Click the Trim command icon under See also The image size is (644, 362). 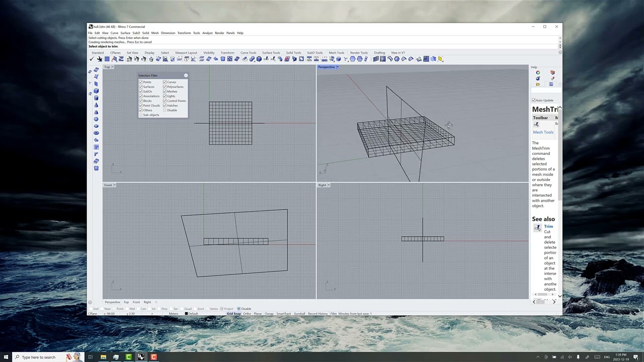coord(537,228)
